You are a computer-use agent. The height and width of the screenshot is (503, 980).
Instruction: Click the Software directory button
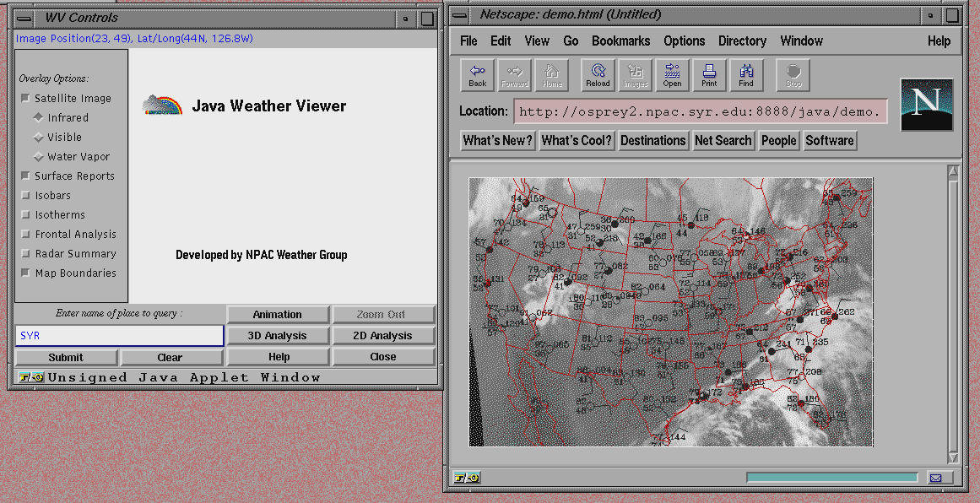830,141
